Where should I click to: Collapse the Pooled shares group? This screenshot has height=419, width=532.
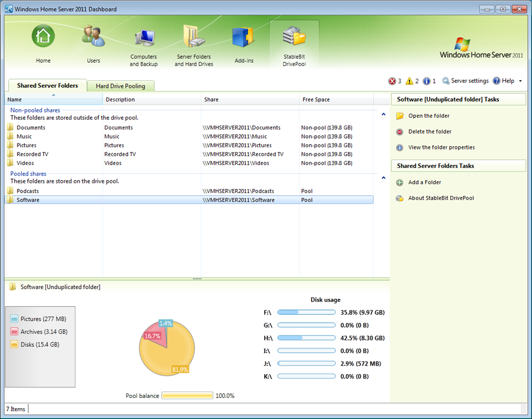(x=383, y=178)
